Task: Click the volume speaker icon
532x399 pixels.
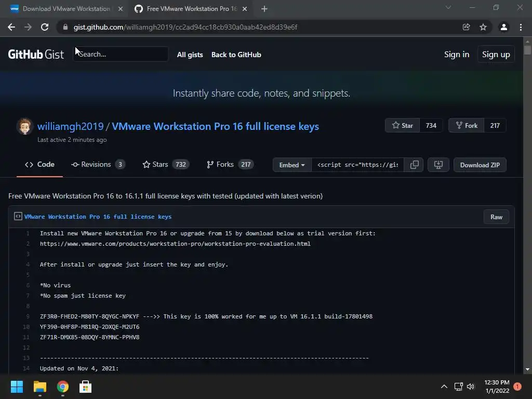Action: coord(471,387)
